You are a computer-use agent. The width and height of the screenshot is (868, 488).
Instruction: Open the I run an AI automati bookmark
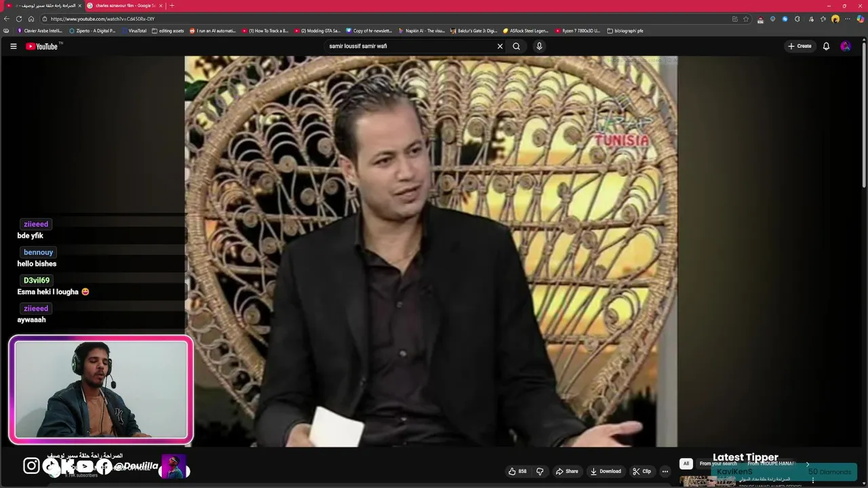(213, 30)
